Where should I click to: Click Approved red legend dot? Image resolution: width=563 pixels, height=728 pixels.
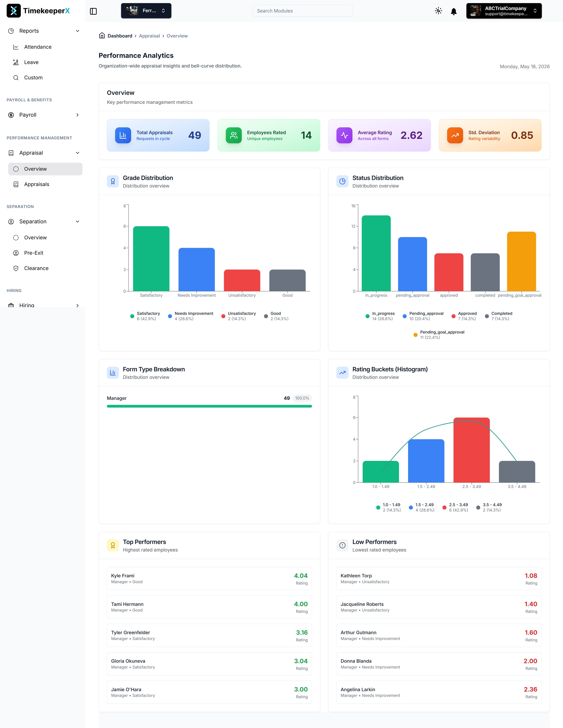(x=453, y=316)
